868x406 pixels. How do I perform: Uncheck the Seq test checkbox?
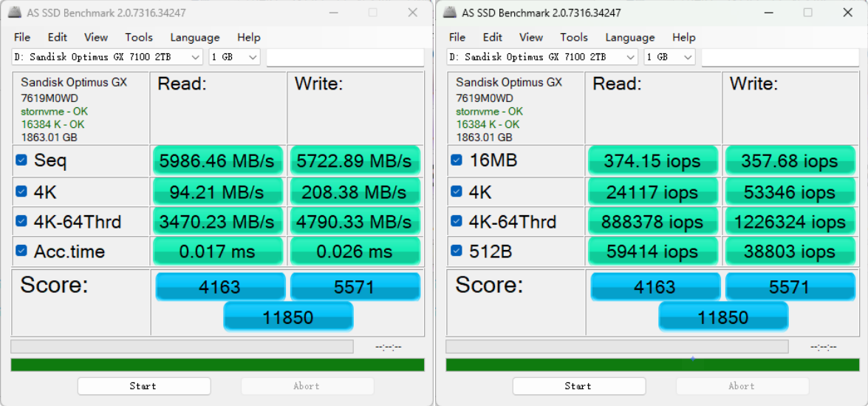[21, 160]
